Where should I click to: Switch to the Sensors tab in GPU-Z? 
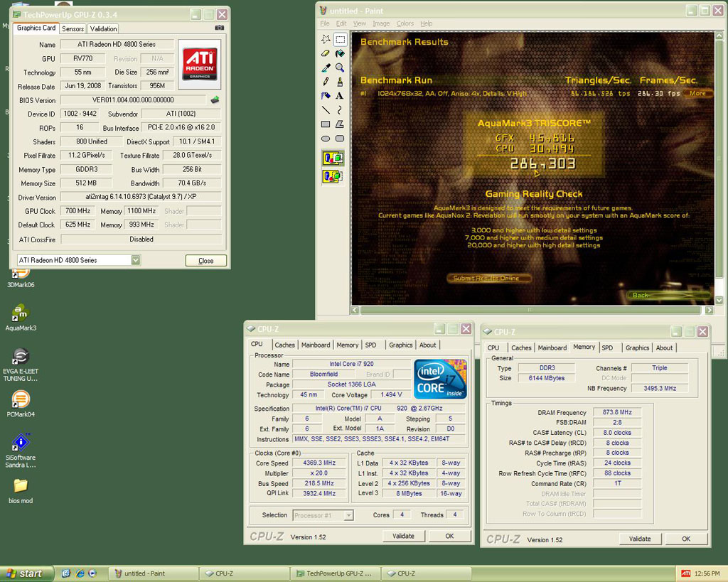(73, 28)
